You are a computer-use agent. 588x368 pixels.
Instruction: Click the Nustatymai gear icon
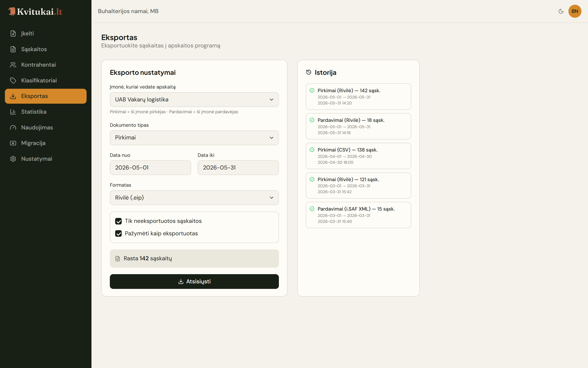pyautogui.click(x=13, y=159)
